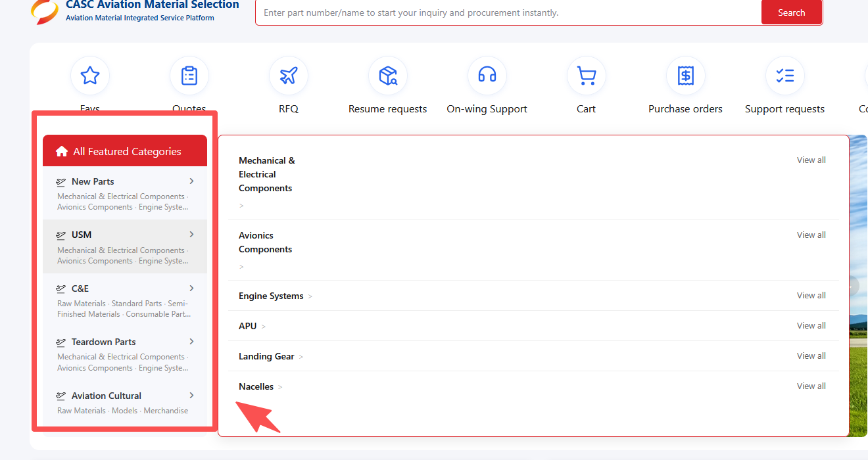Open Resume requests box icon
The width and height of the screenshot is (868, 460).
tap(388, 76)
